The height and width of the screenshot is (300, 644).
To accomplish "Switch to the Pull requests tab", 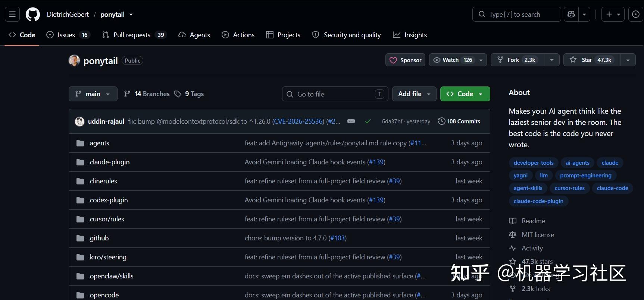I will tap(134, 35).
